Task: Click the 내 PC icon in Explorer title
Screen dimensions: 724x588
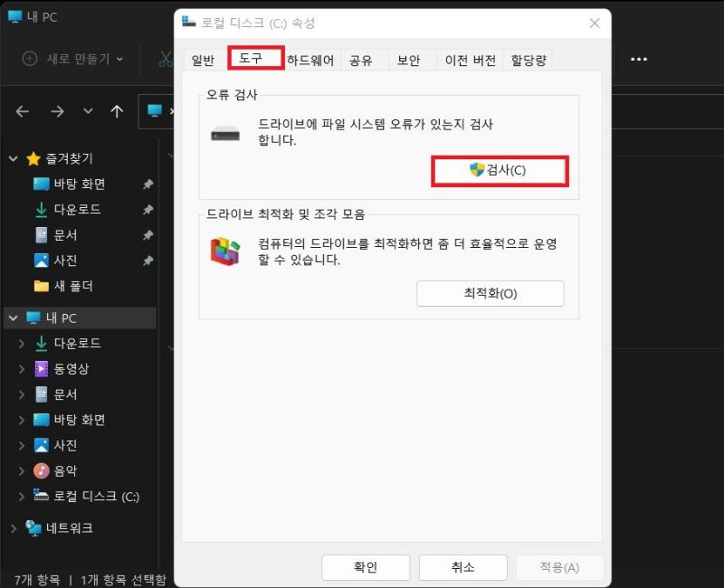Action: click(x=14, y=16)
